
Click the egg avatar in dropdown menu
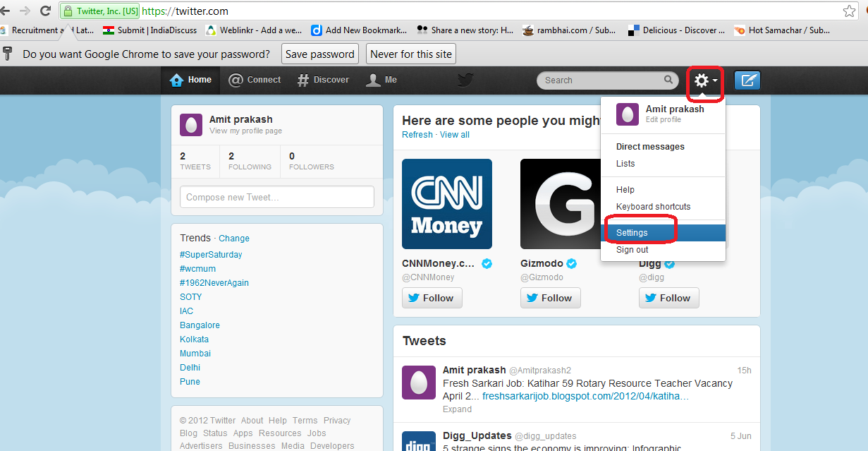point(628,114)
